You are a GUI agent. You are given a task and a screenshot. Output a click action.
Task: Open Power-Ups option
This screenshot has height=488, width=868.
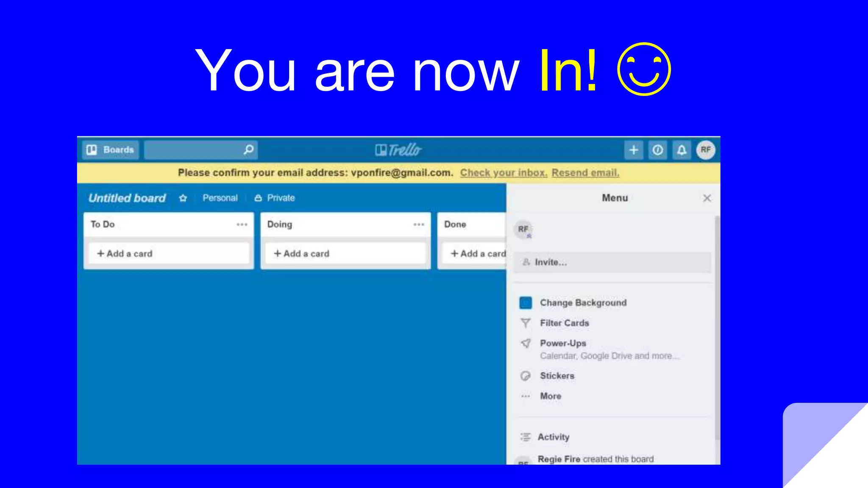click(563, 343)
